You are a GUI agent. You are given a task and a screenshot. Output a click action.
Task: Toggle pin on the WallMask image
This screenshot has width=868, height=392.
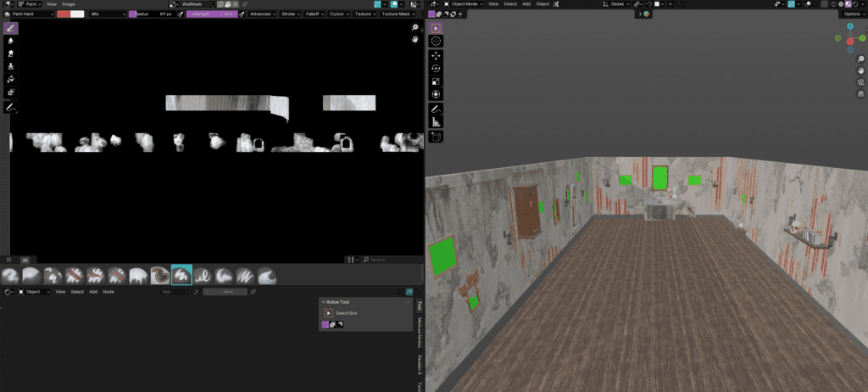click(245, 4)
